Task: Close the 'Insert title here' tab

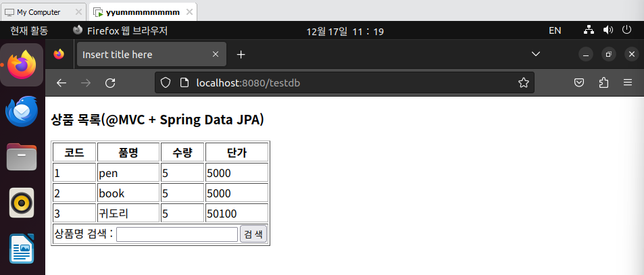Action: pos(215,54)
